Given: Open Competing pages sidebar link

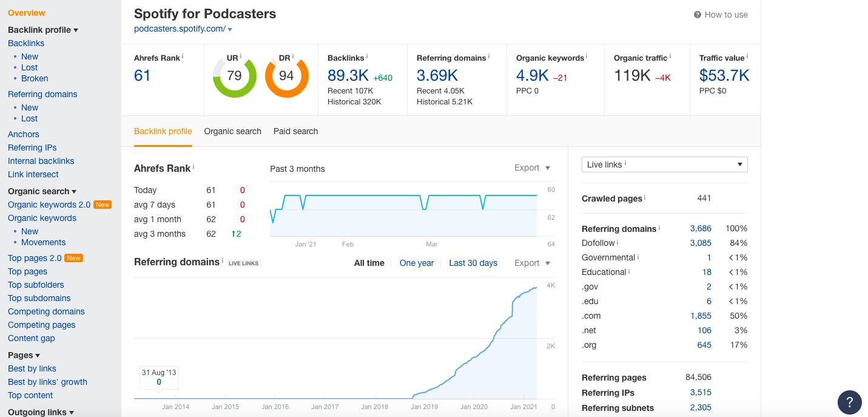Looking at the screenshot, I should 42,325.
